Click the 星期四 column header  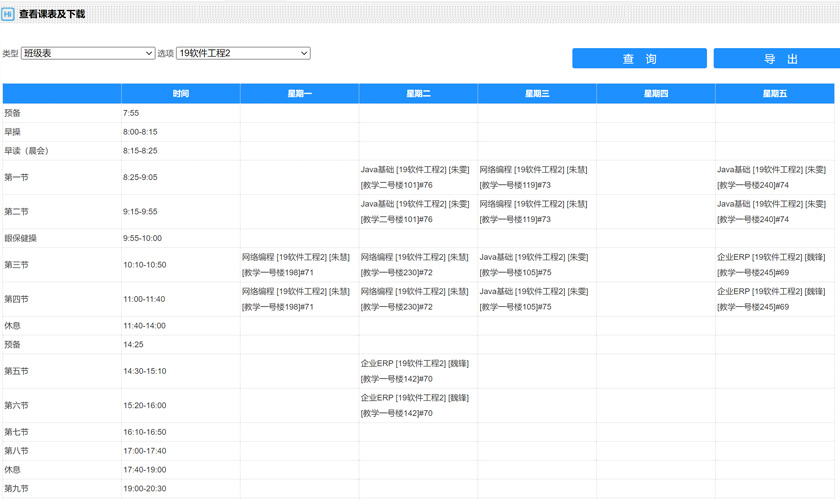[x=656, y=93]
